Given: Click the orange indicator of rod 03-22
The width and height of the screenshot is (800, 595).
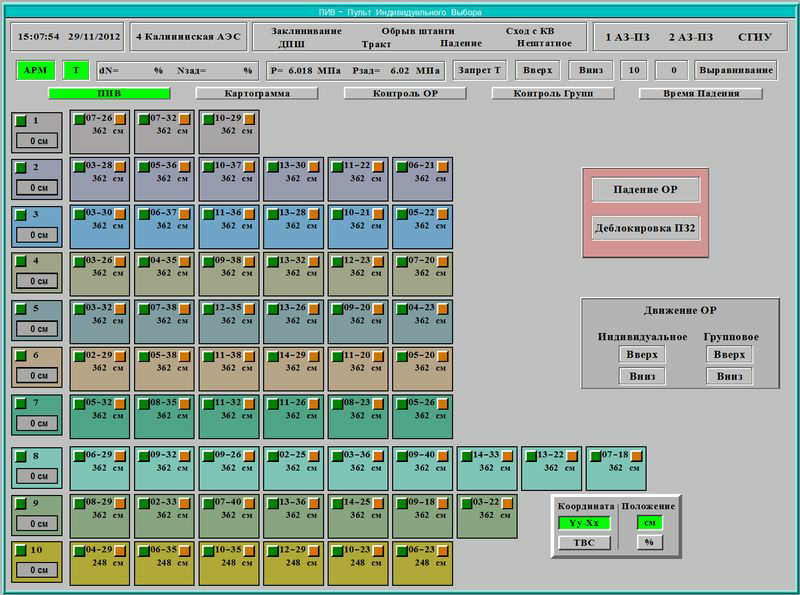Looking at the screenshot, I should [507, 503].
